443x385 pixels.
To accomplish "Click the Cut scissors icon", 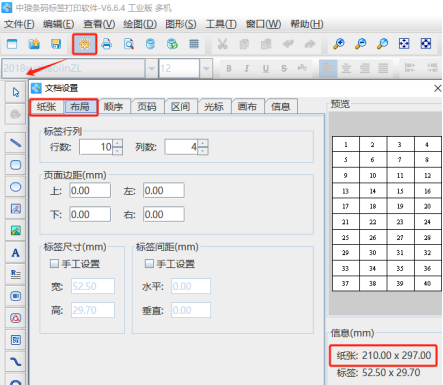I will 222,44.
